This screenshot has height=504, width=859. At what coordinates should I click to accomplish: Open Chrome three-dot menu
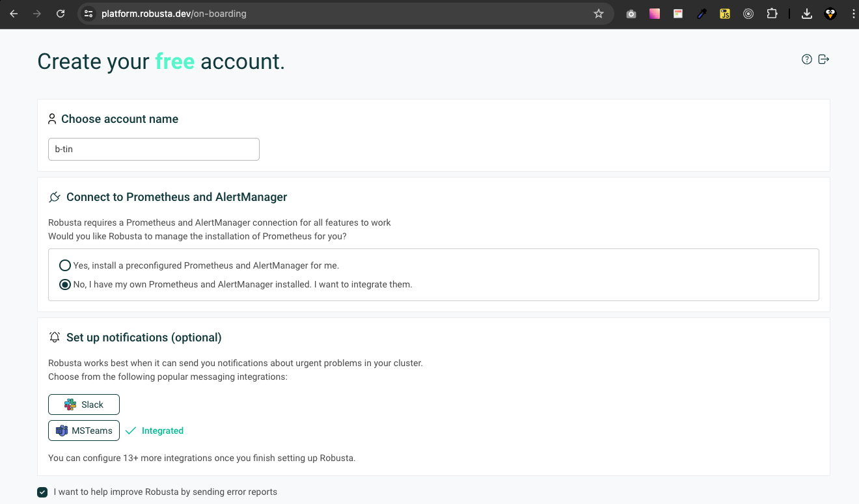[x=852, y=14]
